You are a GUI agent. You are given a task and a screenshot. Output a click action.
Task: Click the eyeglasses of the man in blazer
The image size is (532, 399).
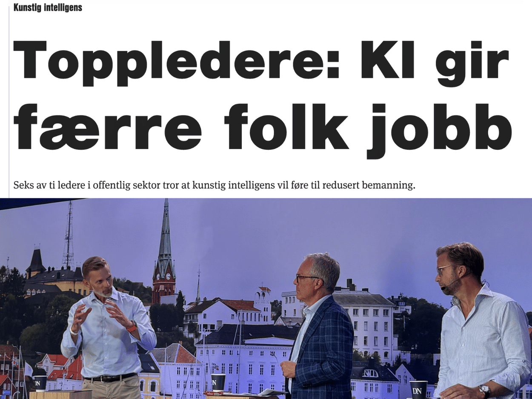click(x=307, y=278)
